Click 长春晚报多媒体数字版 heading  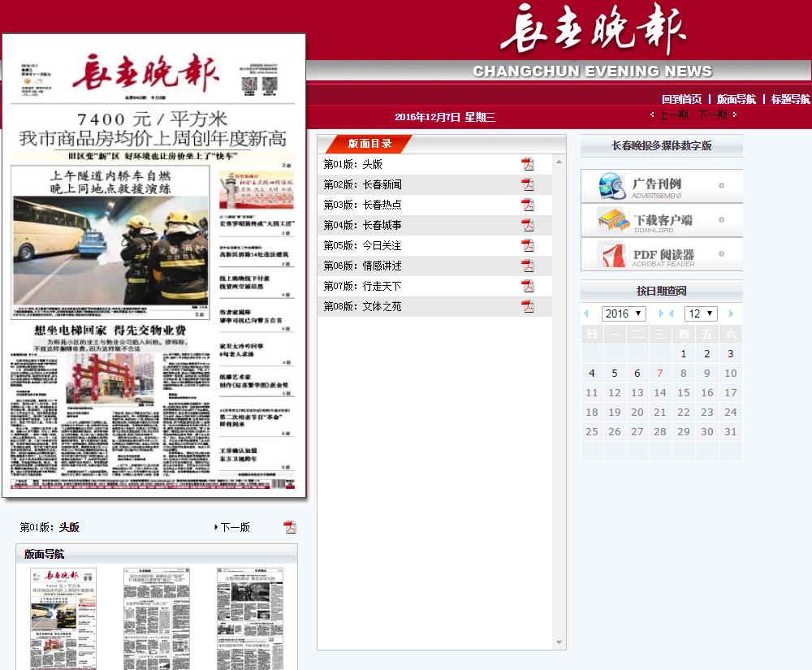pyautogui.click(x=662, y=145)
